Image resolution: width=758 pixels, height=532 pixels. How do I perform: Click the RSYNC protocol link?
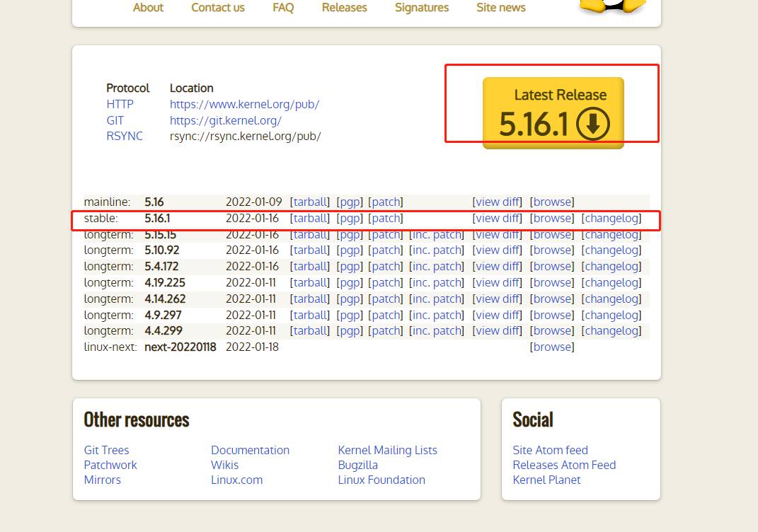coord(125,137)
